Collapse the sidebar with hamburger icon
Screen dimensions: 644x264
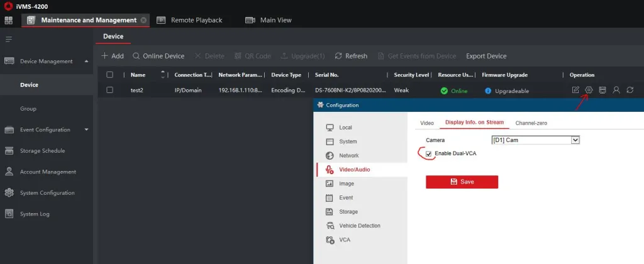[9, 39]
